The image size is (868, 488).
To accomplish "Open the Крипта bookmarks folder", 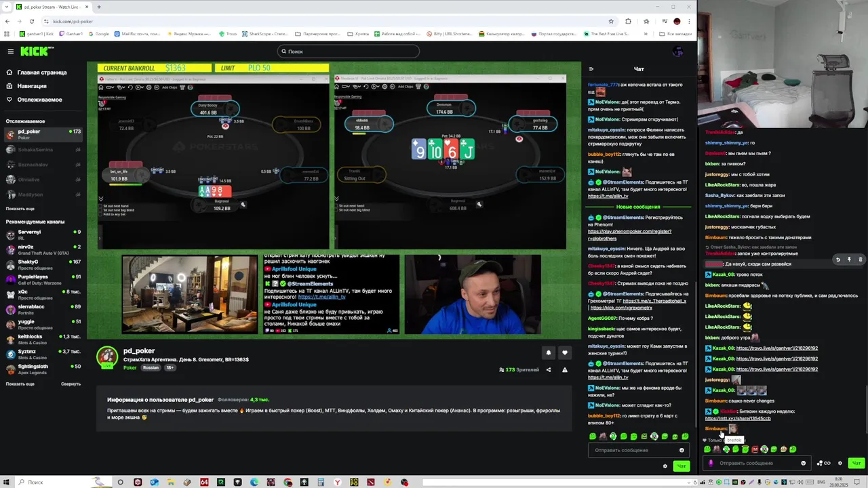I will [x=359, y=33].
